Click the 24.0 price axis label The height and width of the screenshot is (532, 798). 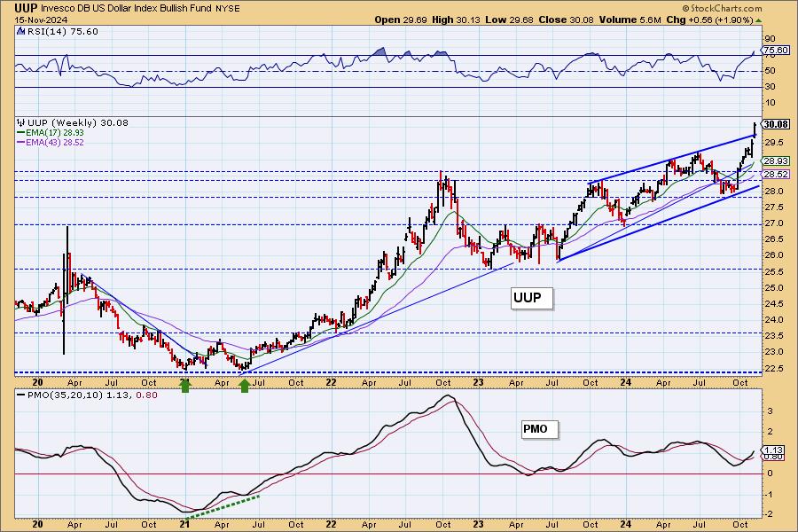click(772, 320)
